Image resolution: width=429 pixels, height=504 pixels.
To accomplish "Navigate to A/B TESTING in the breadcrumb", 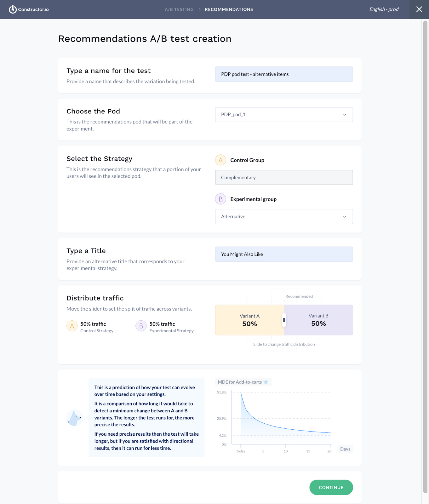I will pos(179,9).
